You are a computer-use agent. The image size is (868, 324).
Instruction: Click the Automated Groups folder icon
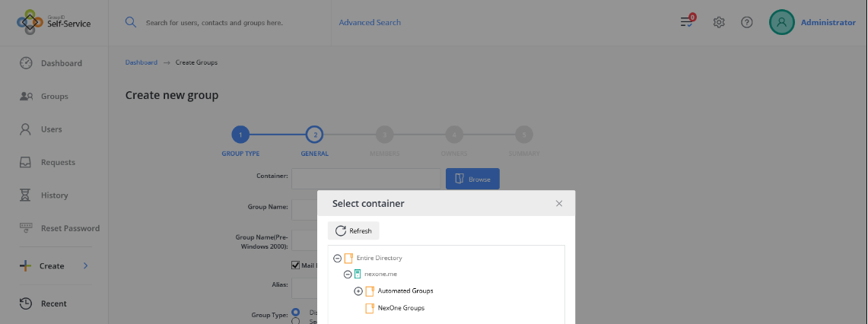[x=369, y=291]
